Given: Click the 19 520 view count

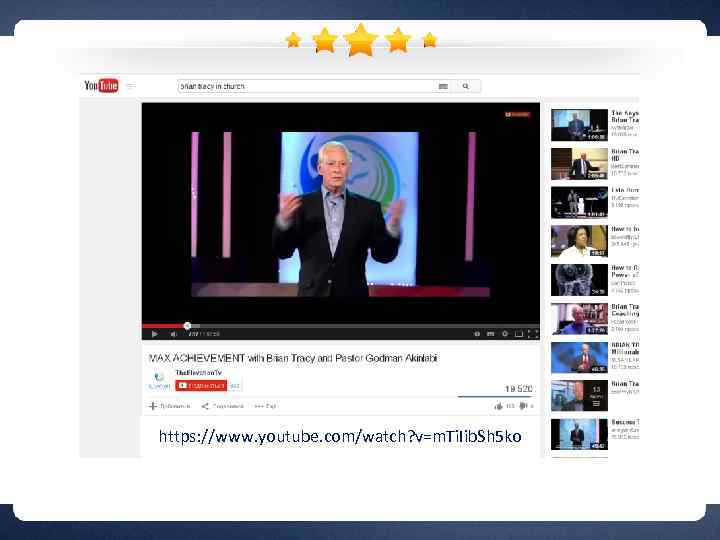Looking at the screenshot, I should click(x=518, y=389).
